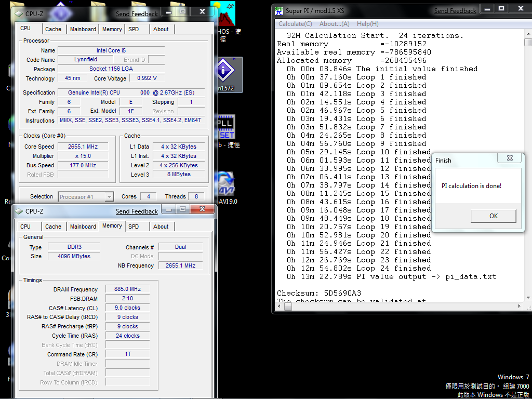Click Send Feedback in top CPU-Z window

click(x=137, y=14)
